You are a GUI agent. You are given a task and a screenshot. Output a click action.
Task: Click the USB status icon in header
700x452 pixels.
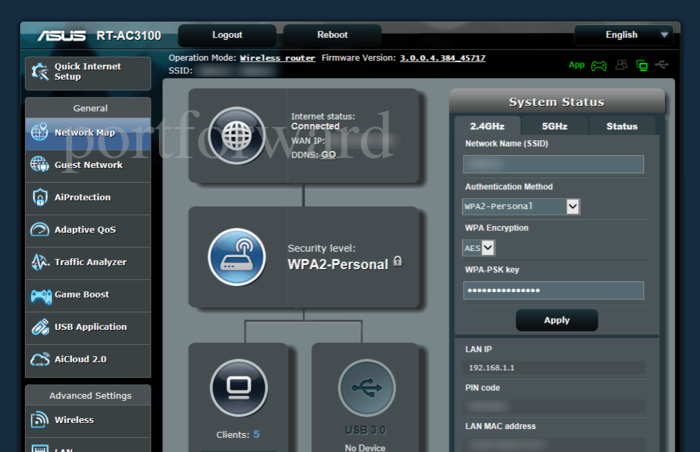(x=662, y=65)
